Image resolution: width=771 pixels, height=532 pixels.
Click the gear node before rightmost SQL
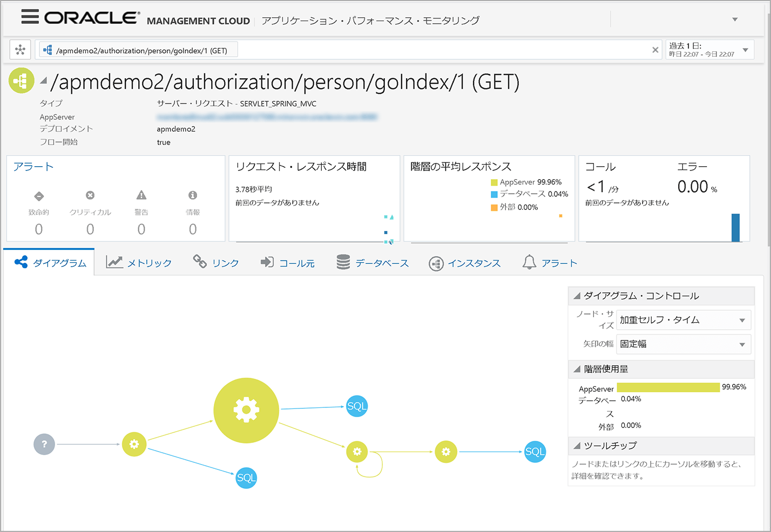pos(446,452)
